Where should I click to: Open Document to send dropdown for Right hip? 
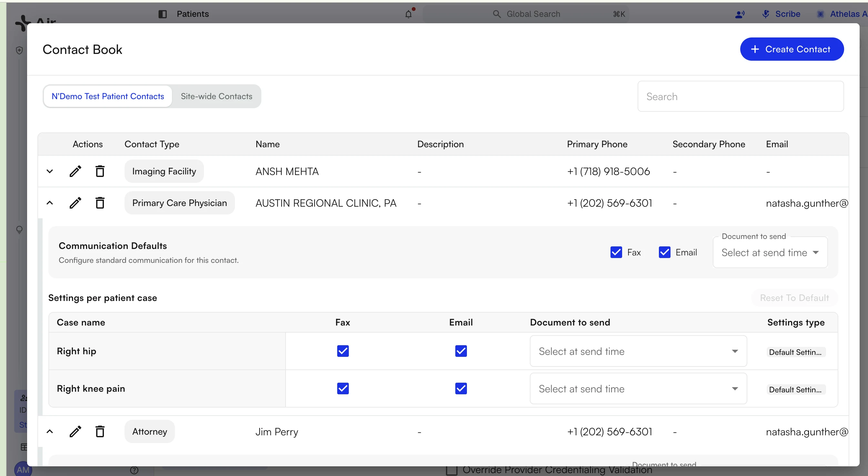click(x=638, y=351)
